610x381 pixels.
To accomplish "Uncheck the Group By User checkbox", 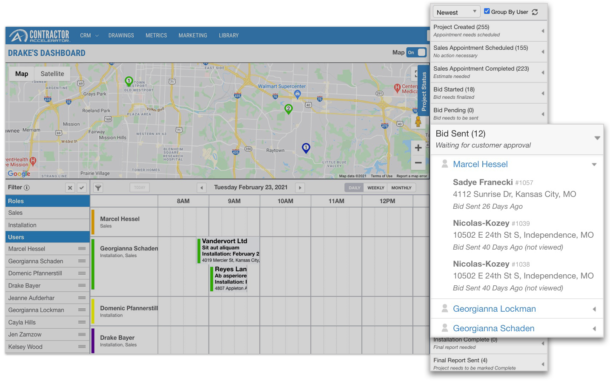I will click(487, 11).
